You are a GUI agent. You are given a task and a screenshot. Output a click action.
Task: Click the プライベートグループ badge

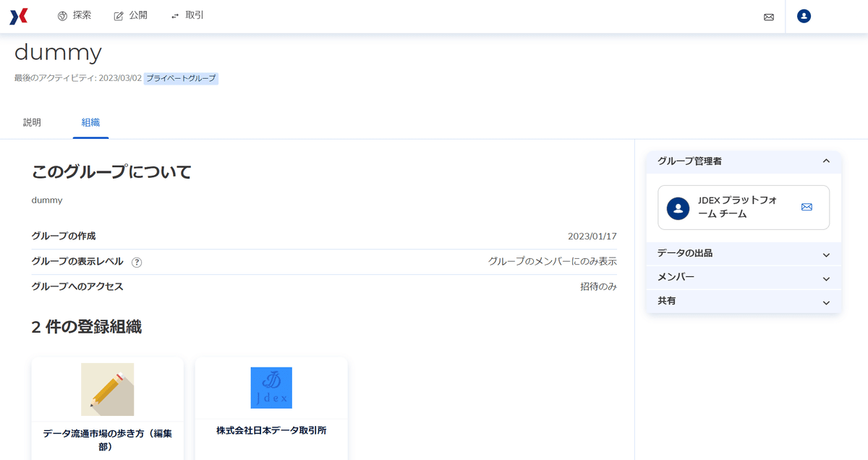[x=181, y=78]
